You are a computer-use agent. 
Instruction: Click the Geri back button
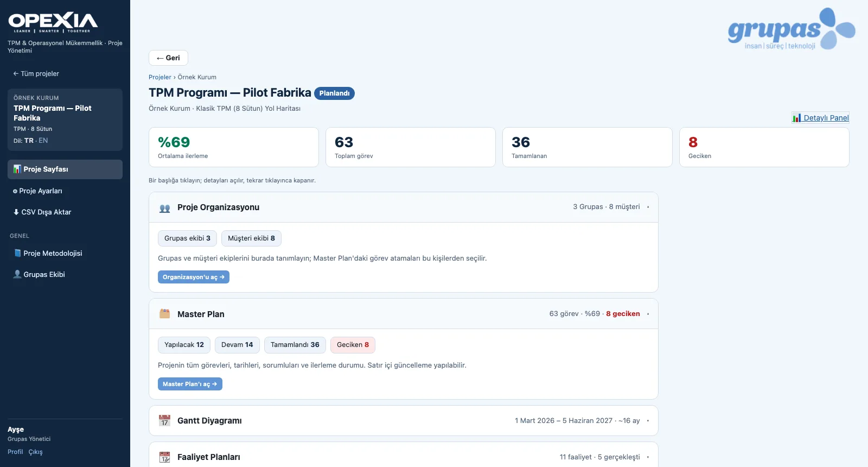coord(168,58)
